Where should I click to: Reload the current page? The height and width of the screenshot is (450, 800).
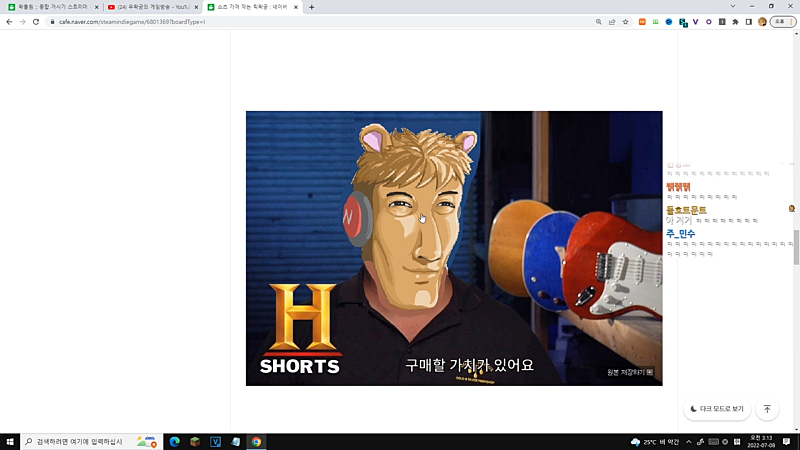click(x=36, y=22)
